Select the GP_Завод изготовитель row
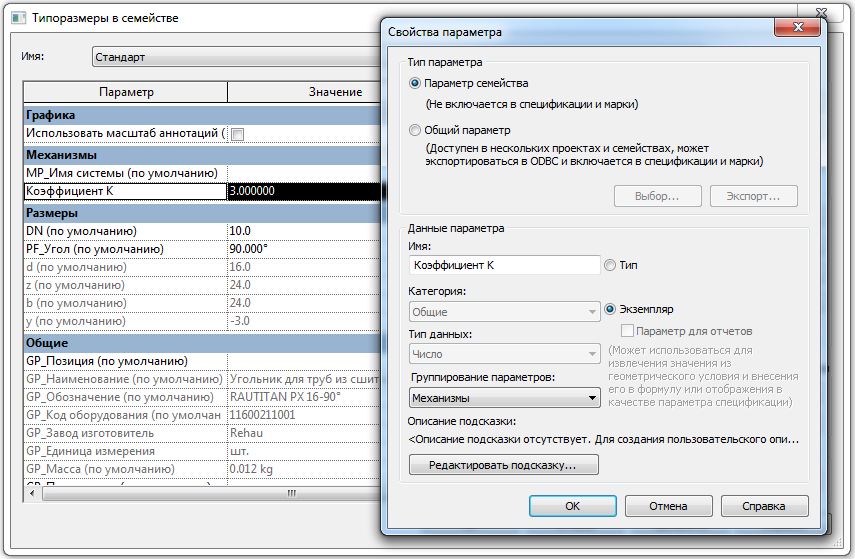The height and width of the screenshot is (559, 855). point(125,434)
